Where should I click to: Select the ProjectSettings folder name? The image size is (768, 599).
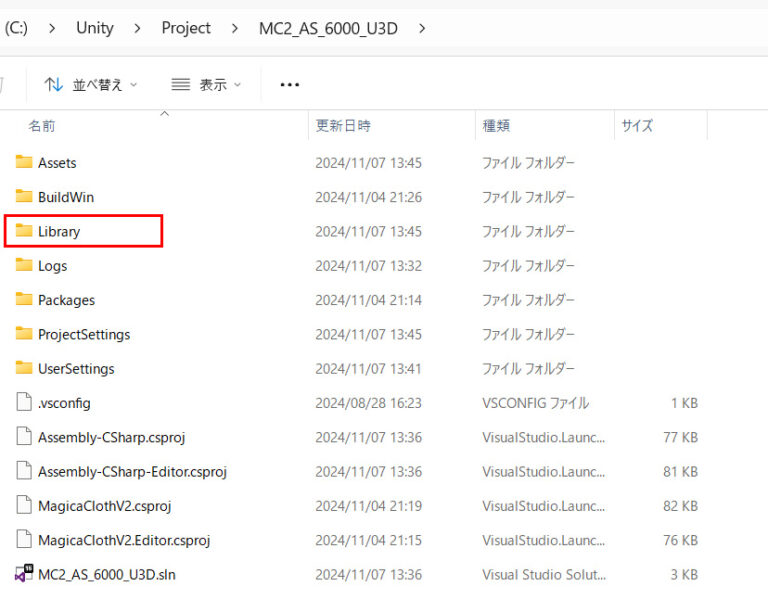tap(84, 334)
